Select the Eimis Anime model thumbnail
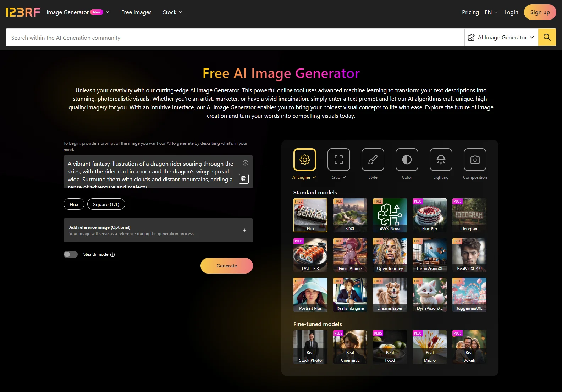562x392 pixels. click(x=350, y=255)
